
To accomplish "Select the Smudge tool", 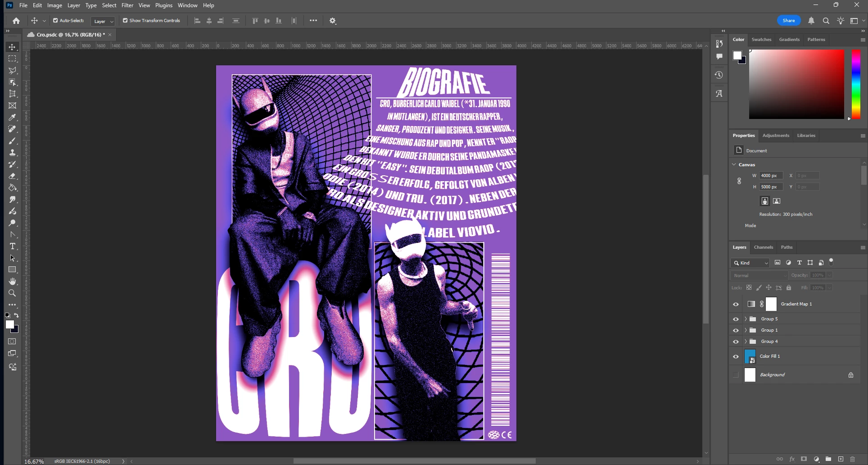I will tap(12, 199).
